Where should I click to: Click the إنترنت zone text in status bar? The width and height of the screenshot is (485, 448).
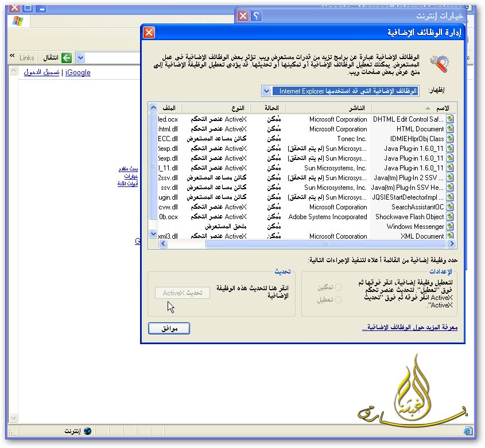(73, 431)
